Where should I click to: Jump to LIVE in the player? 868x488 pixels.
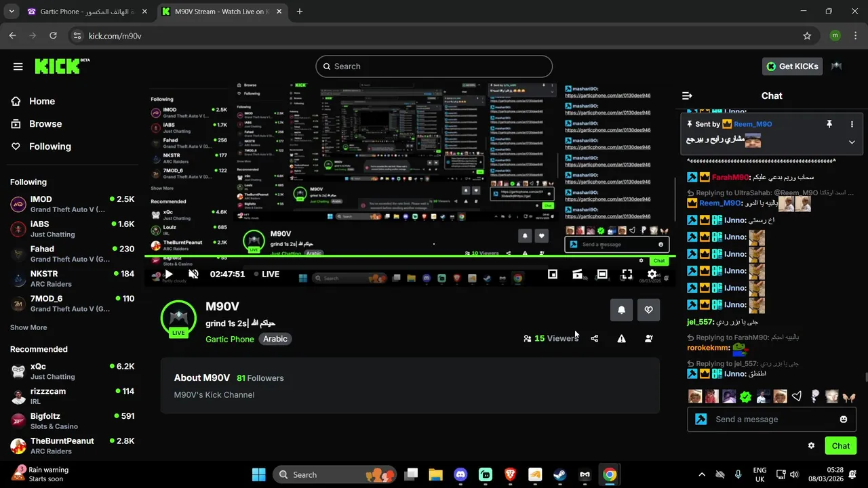pyautogui.click(x=267, y=274)
